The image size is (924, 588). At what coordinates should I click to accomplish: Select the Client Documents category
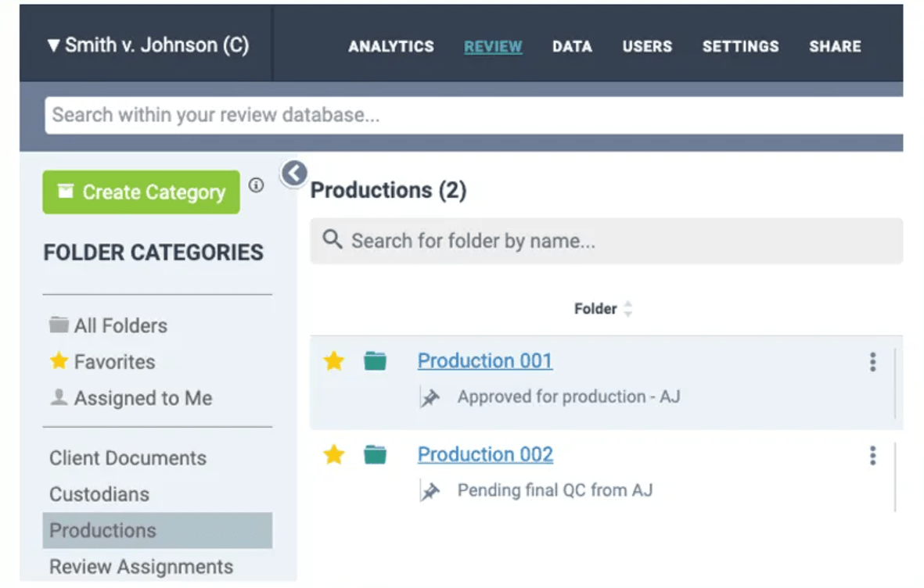click(x=128, y=457)
